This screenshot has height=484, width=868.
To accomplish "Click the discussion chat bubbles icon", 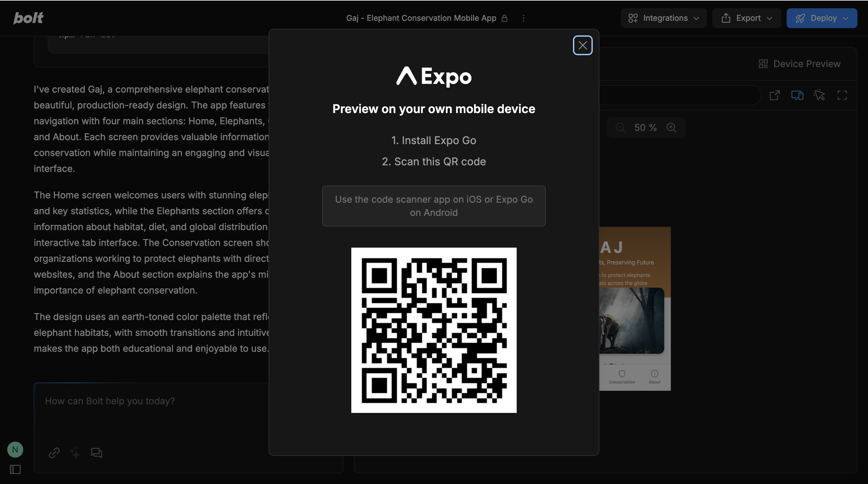I will 96,453.
